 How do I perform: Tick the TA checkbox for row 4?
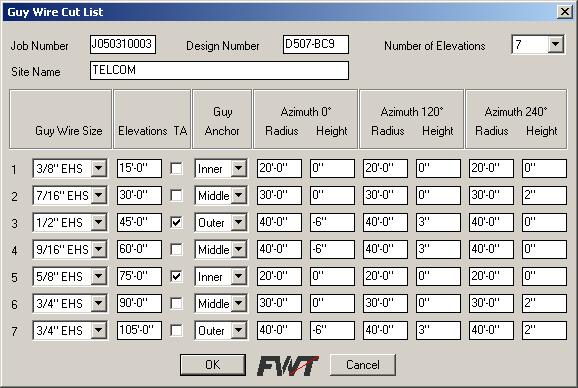pos(176,249)
